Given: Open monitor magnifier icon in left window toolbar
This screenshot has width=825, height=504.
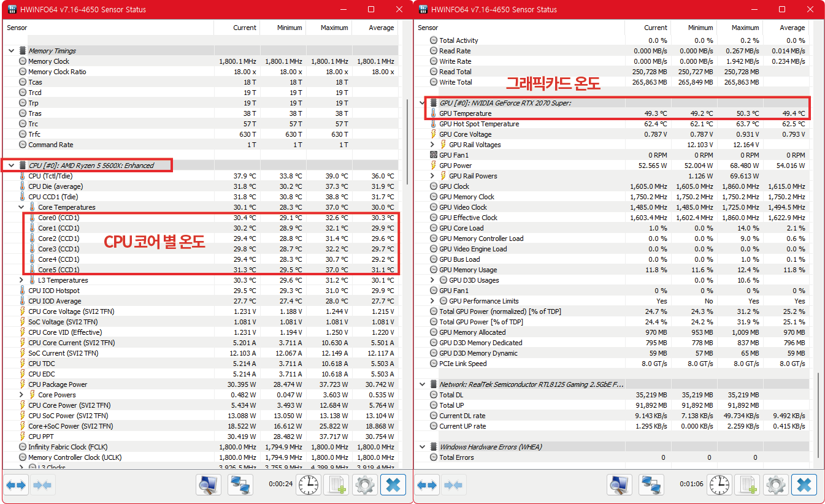Looking at the screenshot, I should [x=209, y=485].
